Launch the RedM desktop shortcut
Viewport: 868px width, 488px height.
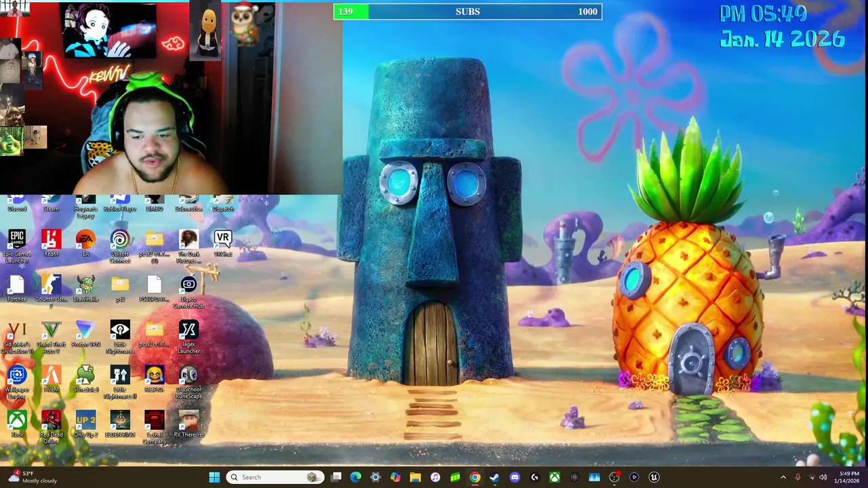coord(51,243)
